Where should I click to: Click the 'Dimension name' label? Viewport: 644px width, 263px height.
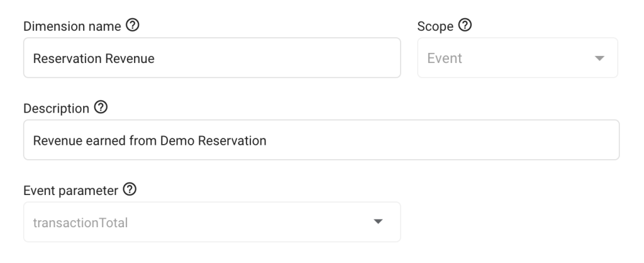point(73,27)
